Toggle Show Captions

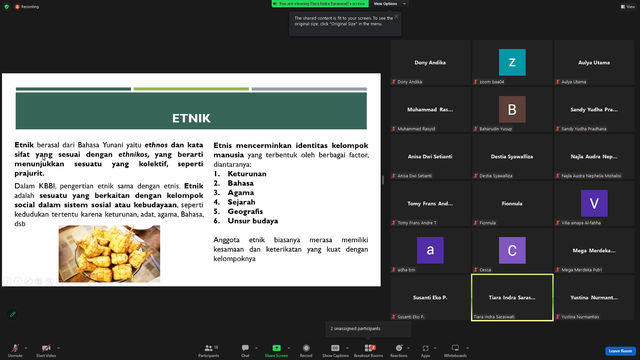[x=335, y=350]
